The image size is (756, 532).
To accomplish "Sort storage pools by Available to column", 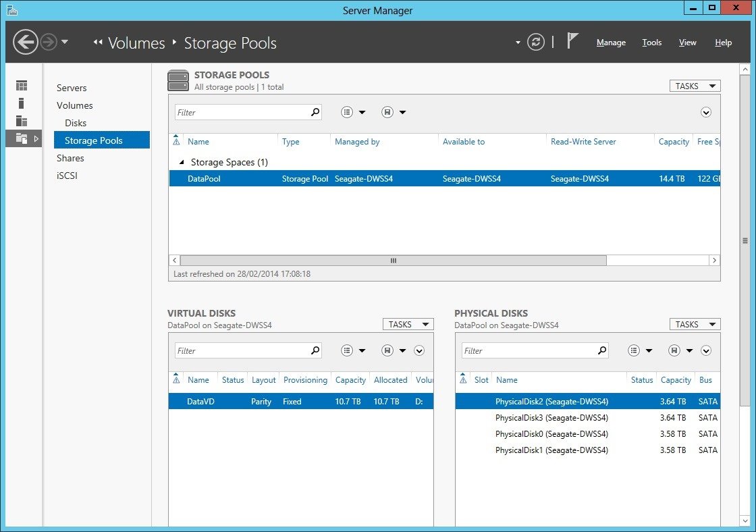I will tap(464, 142).
